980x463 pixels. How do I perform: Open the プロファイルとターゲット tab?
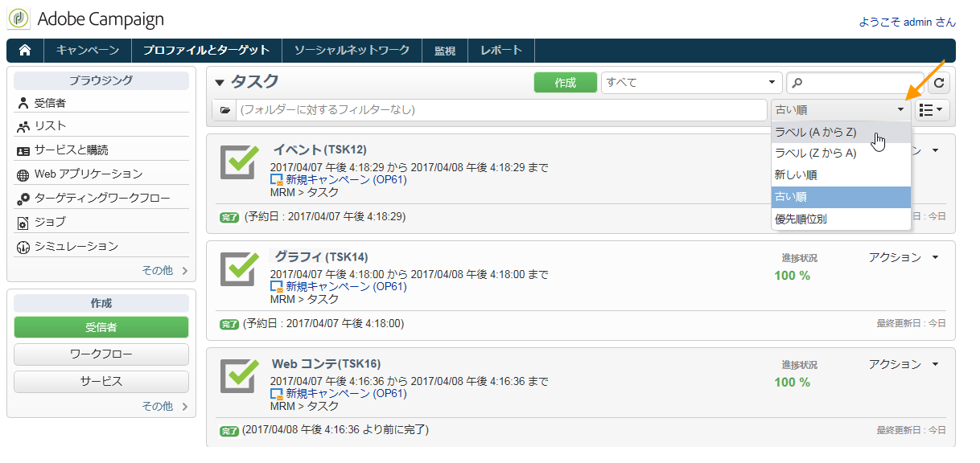[x=207, y=51]
